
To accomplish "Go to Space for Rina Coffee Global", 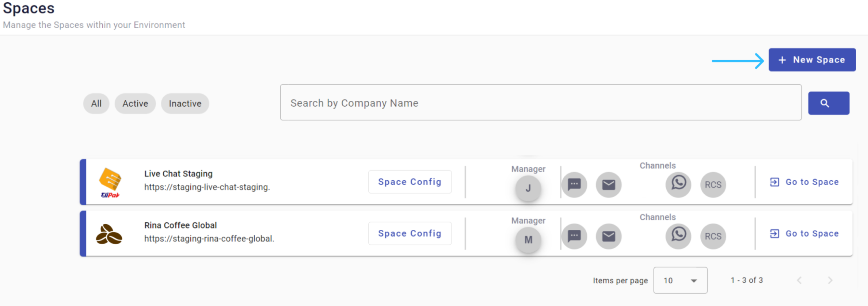I will (804, 233).
